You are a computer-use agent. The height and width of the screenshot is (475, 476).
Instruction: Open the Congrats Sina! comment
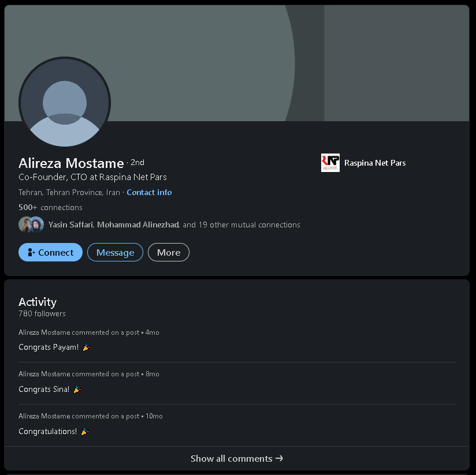click(x=44, y=389)
